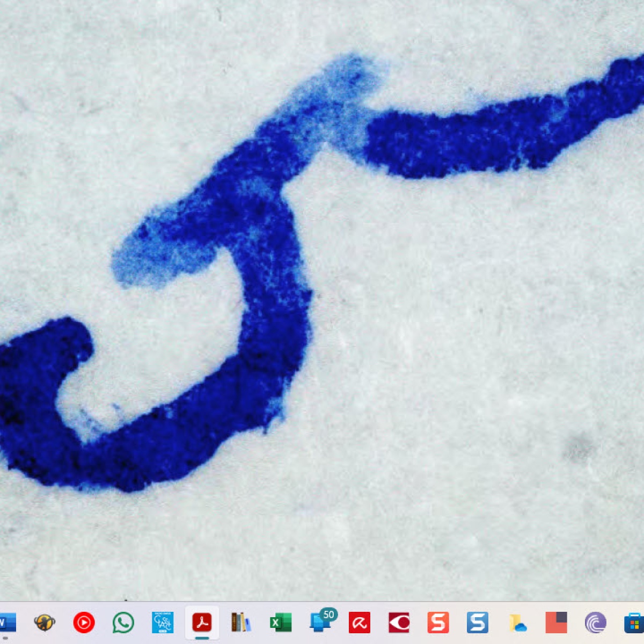The width and height of the screenshot is (644, 644).
Task: Launch MediaMonkey with the headphone monkey icon
Action: click(45, 623)
